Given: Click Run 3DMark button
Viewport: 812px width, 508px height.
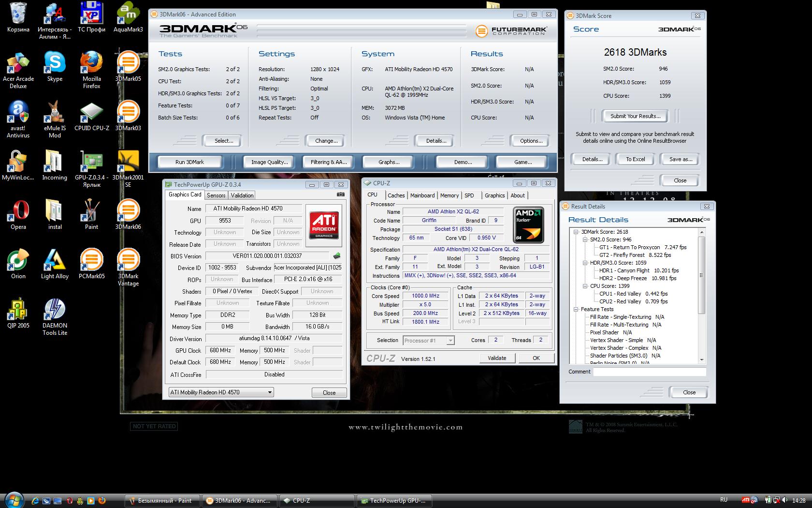Looking at the screenshot, I should coord(189,162).
